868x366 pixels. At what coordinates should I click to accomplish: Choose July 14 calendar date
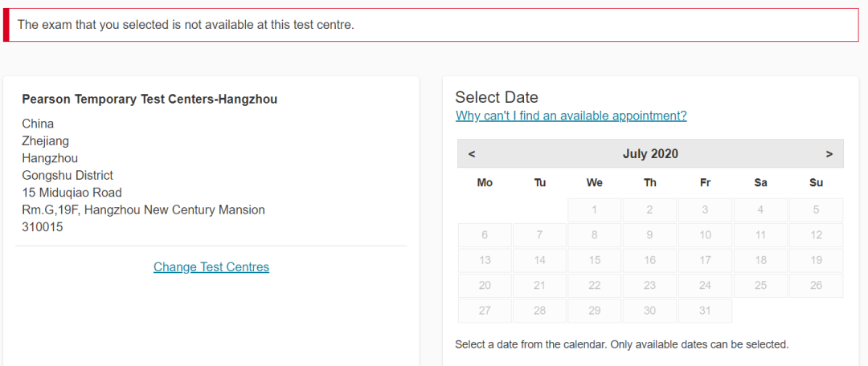540,260
